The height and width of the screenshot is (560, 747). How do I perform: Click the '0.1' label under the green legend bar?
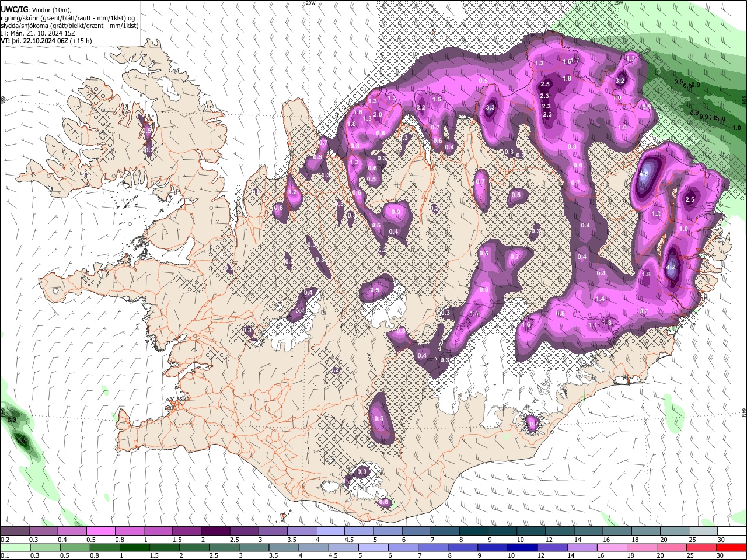click(x=5, y=556)
